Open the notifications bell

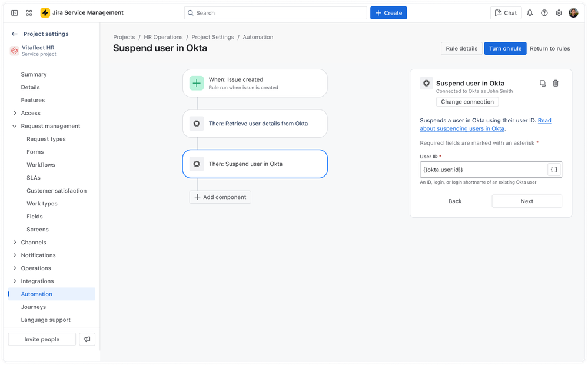(530, 12)
